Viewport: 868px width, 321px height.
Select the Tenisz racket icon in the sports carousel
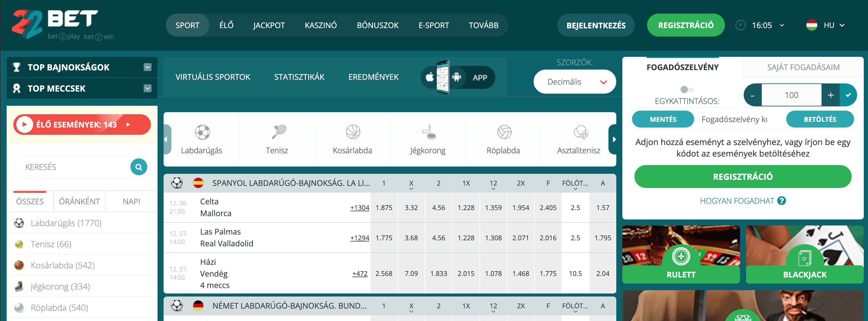click(279, 132)
